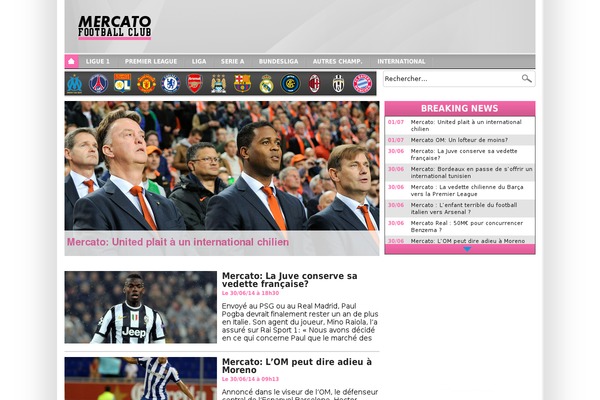Open article title 'Mercato: La Juve conserve sa vedette française?'
This screenshot has width=600, height=400.
290,280
